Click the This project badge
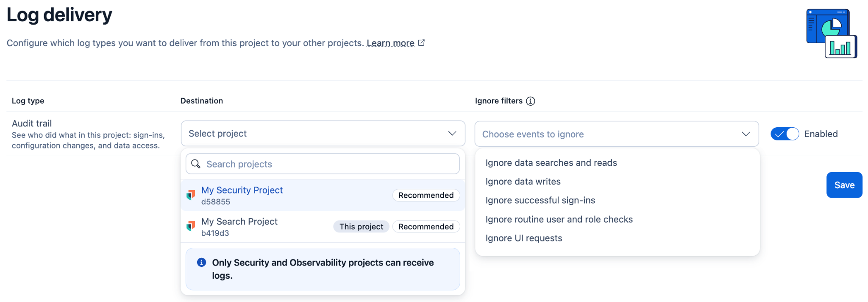 click(x=361, y=226)
